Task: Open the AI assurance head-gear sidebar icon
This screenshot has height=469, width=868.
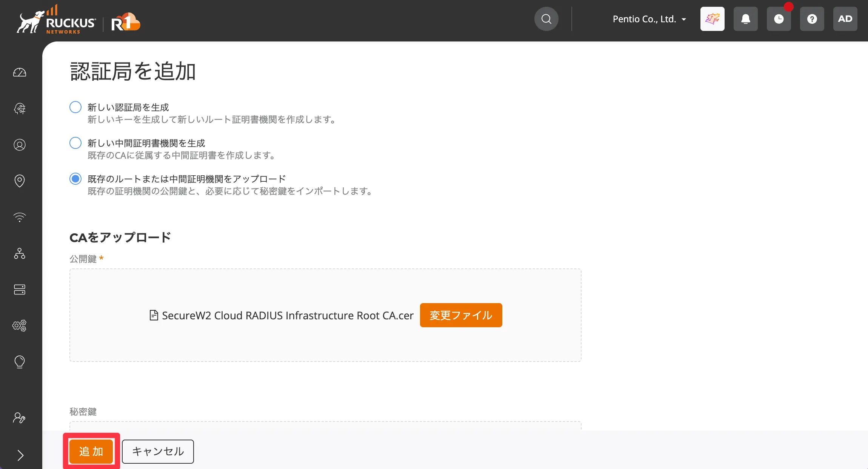Action: pyautogui.click(x=20, y=109)
